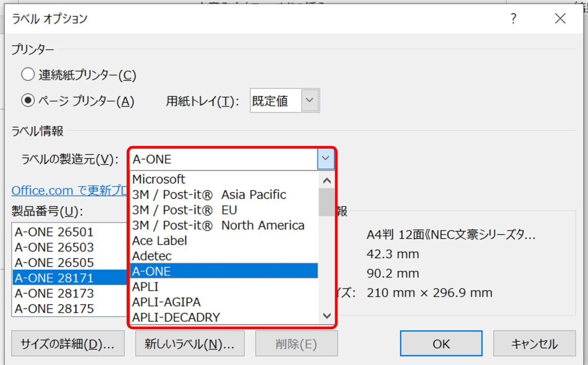588x365 pixels.
Task: Choose APLI-DECADRY from the manufacturer list
Action: click(x=224, y=317)
